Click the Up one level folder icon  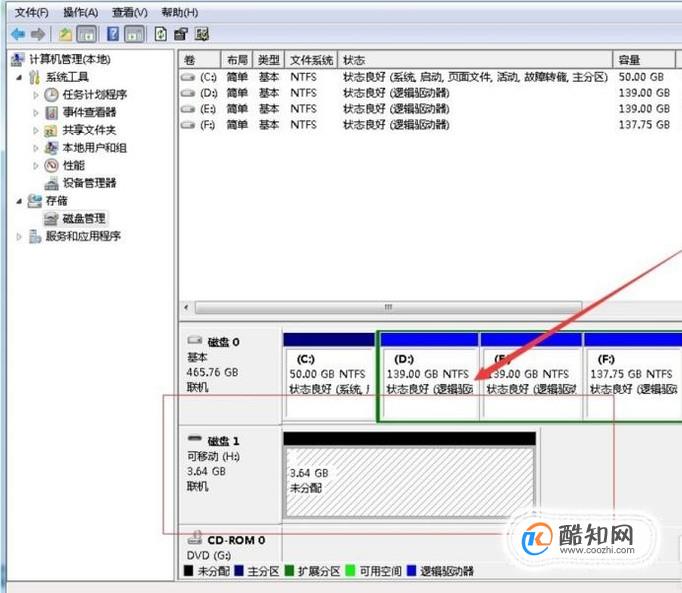tap(65, 34)
